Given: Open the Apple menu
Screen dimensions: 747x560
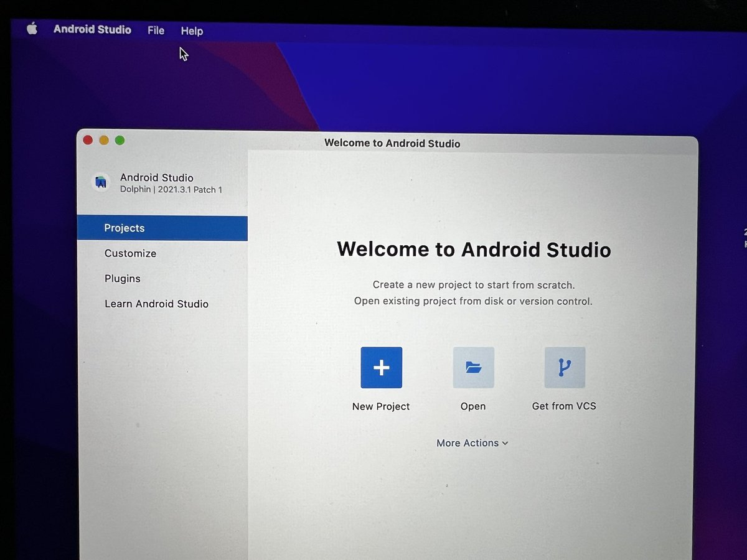Looking at the screenshot, I should [32, 29].
